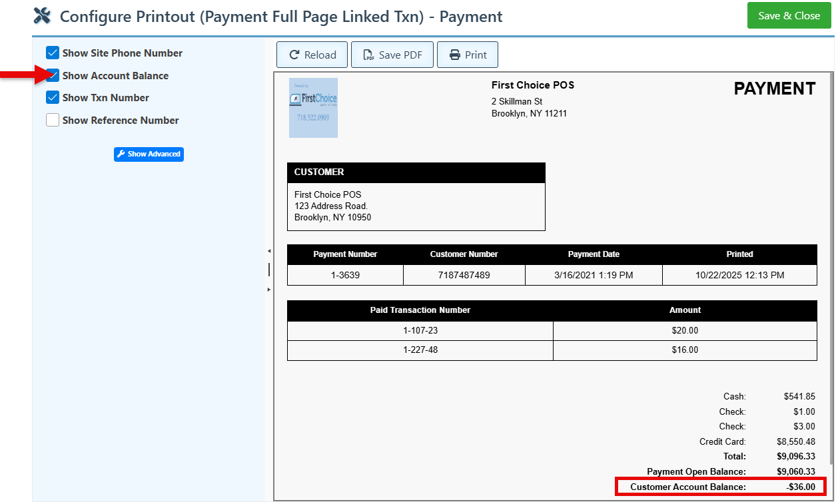
Task: Disable the Show Txn Number checkbox
Action: pyautogui.click(x=53, y=98)
